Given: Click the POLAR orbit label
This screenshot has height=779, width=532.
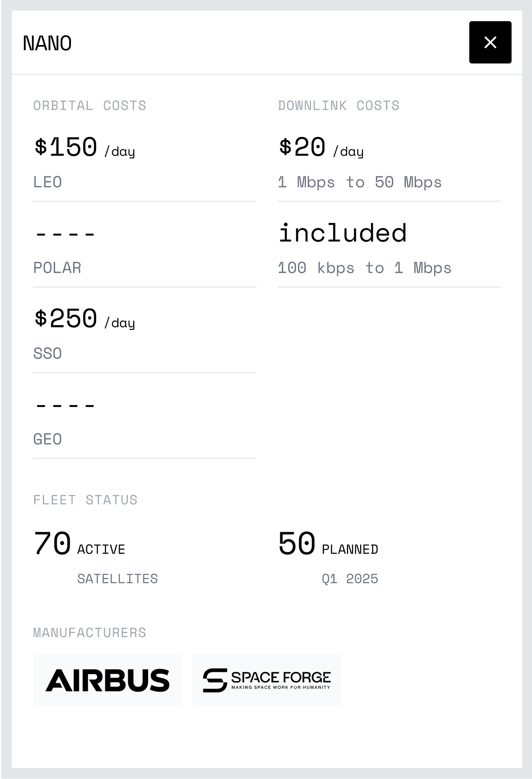Looking at the screenshot, I should point(57,268).
